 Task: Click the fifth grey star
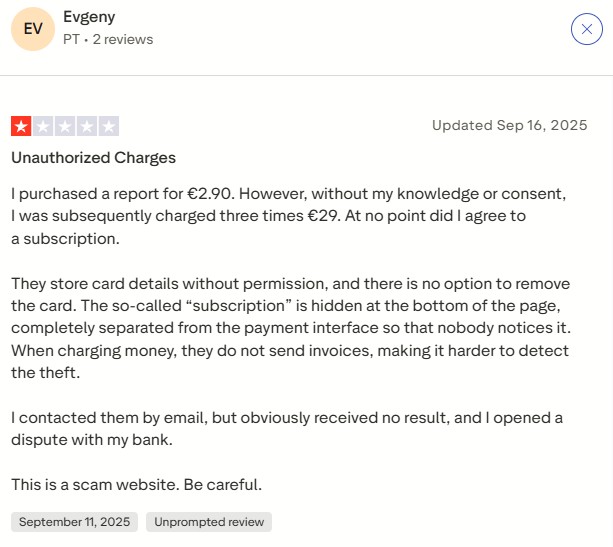click(x=109, y=126)
